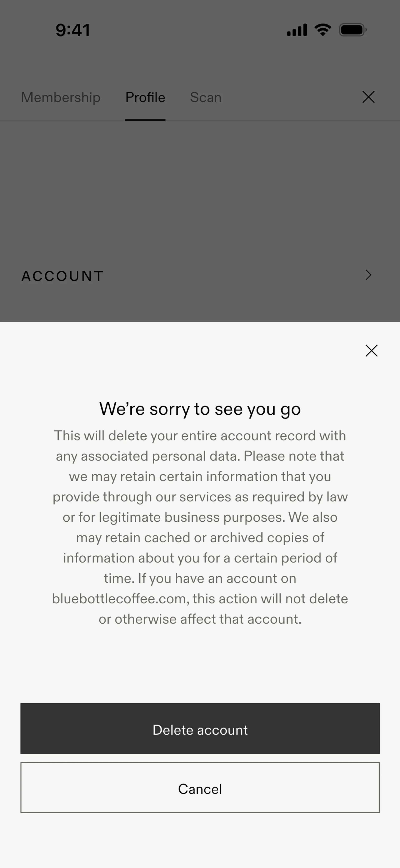Tap the 'or otherwise affect that account' line

(x=200, y=619)
